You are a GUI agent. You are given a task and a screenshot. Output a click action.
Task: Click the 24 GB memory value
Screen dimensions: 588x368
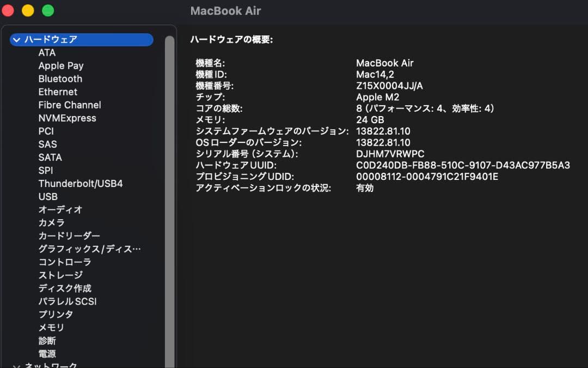[370, 120]
